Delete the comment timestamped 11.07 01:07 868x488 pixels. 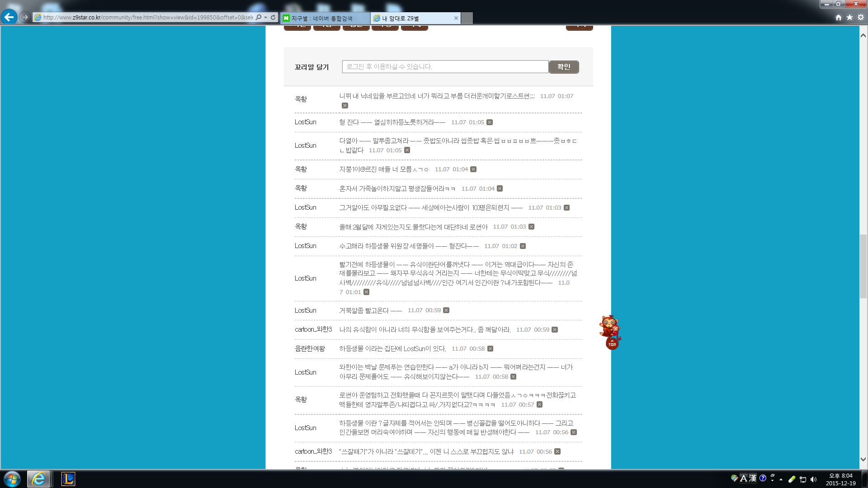pos(345,106)
